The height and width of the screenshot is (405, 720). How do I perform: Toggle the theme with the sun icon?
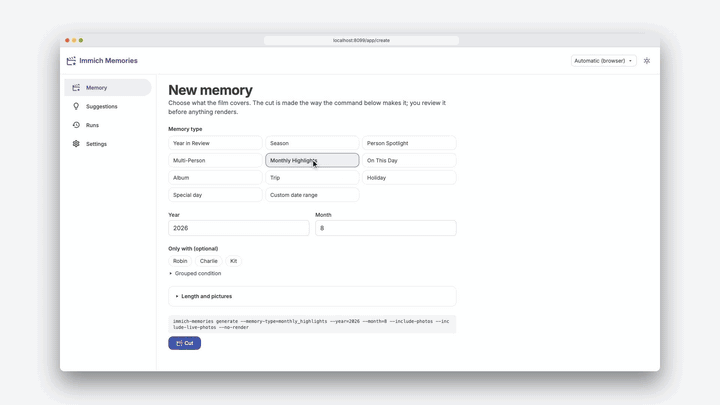tap(647, 61)
